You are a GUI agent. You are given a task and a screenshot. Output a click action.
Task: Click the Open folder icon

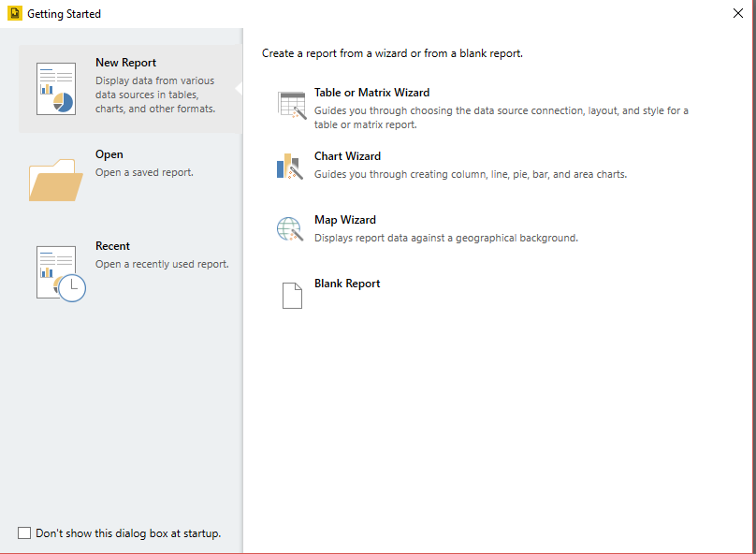click(x=56, y=180)
